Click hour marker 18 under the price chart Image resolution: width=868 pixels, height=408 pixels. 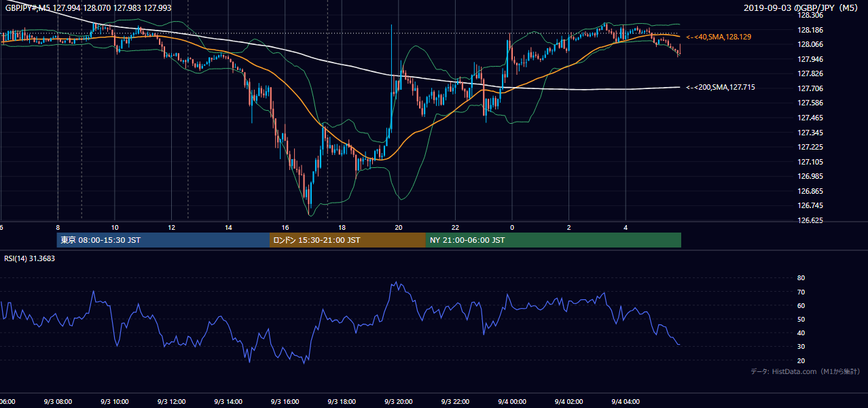pos(342,227)
